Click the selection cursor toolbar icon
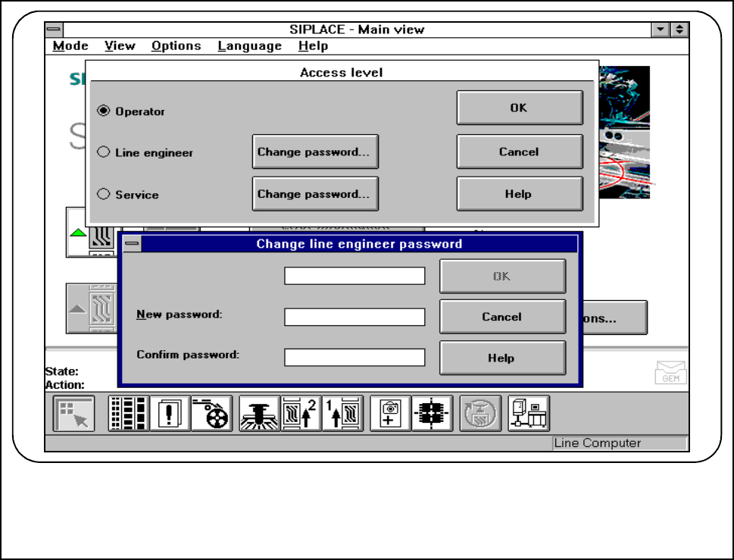The height and width of the screenshot is (560, 734). pos(74,414)
